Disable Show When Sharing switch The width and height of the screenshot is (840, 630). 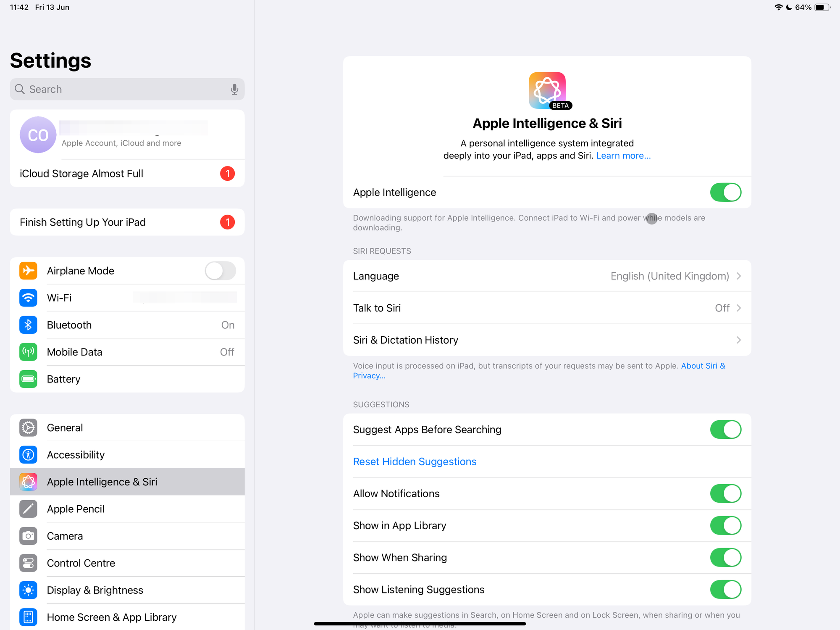tap(725, 558)
